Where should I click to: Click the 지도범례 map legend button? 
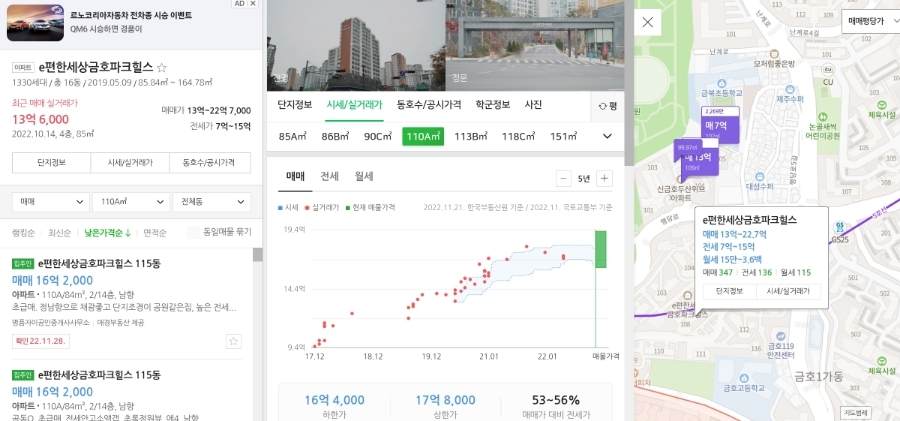pos(856,412)
